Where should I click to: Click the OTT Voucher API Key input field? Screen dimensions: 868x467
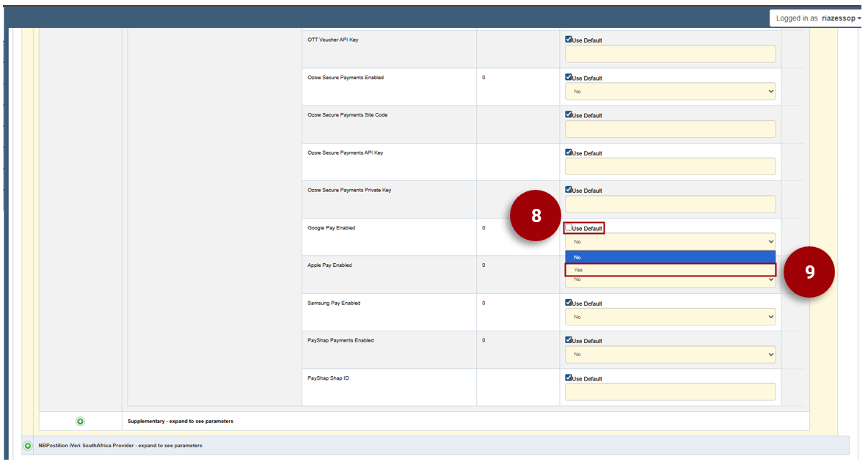(x=669, y=54)
